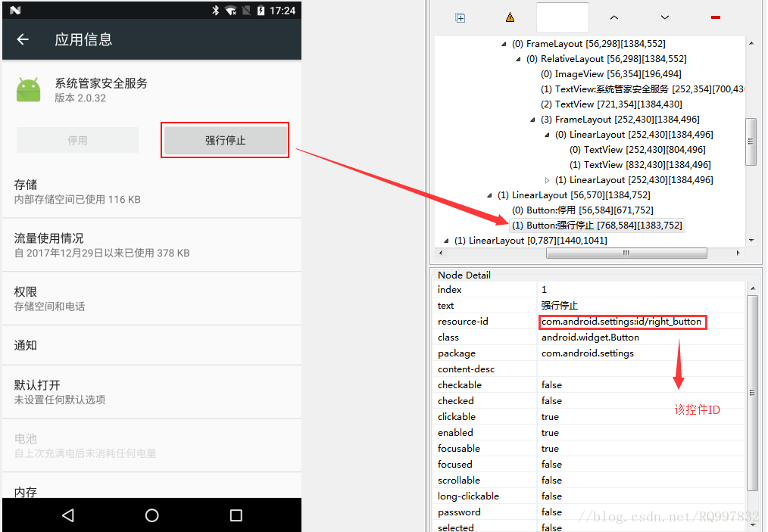Click the long-clickable property row
The width and height of the screenshot is (768, 532).
coord(590,496)
